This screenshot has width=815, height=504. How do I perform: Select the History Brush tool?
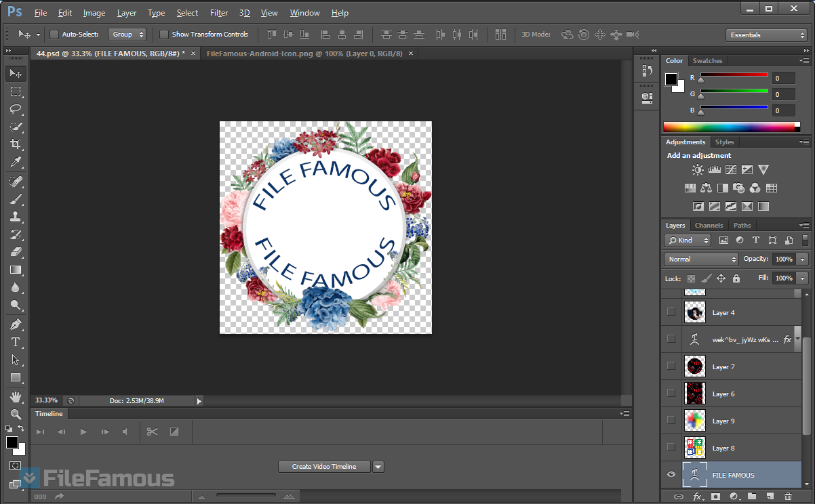point(16,234)
